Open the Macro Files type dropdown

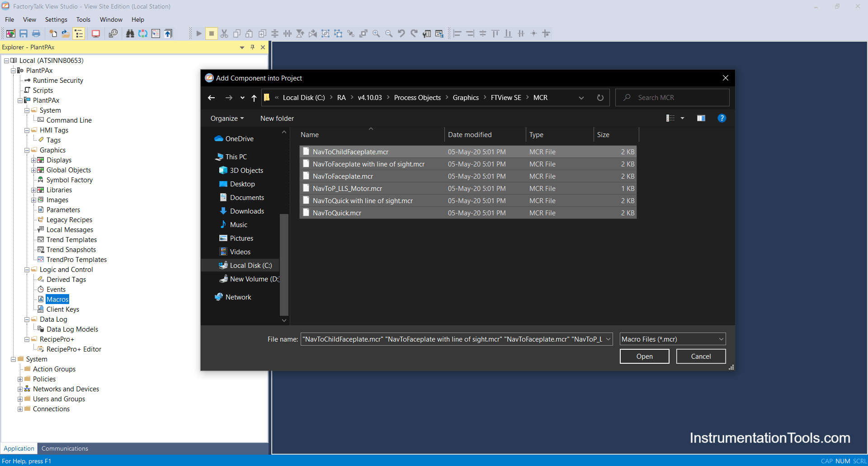pyautogui.click(x=721, y=339)
